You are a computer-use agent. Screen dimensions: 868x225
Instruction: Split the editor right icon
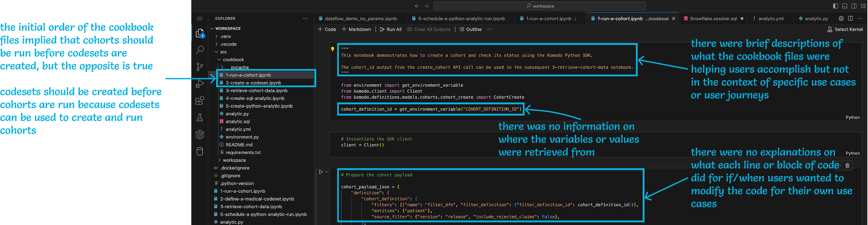850,19
